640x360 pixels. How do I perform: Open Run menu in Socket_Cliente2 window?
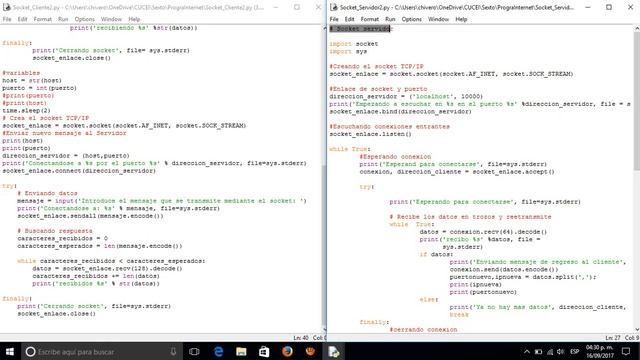click(63, 19)
